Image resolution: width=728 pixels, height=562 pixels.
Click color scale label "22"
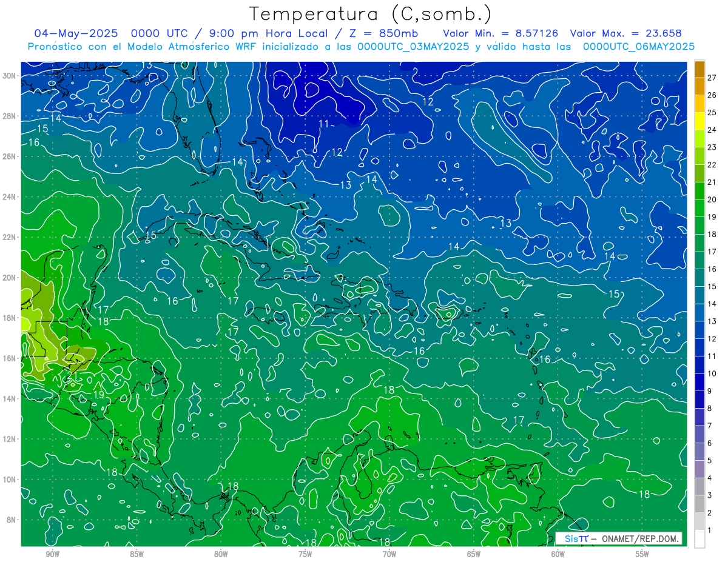(712, 164)
